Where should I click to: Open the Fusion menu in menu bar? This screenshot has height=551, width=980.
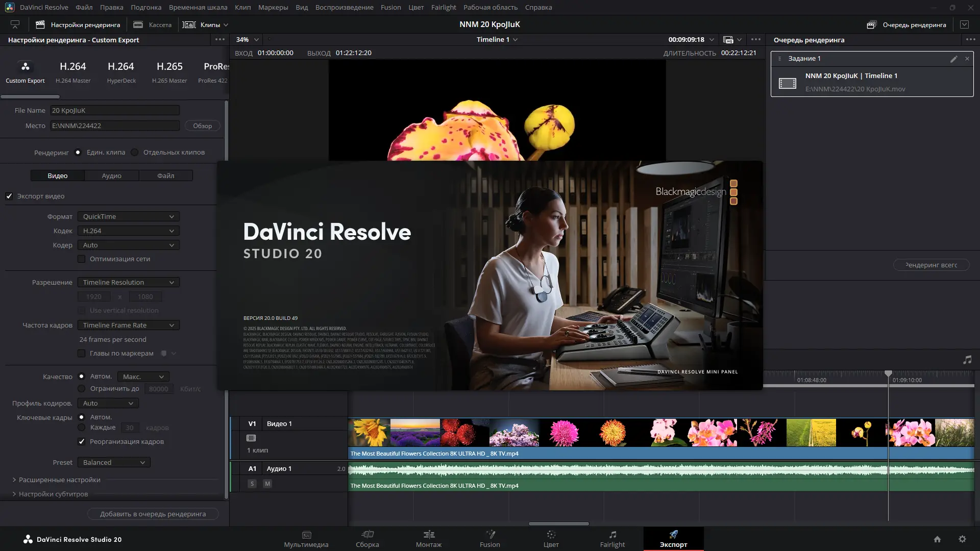click(390, 7)
